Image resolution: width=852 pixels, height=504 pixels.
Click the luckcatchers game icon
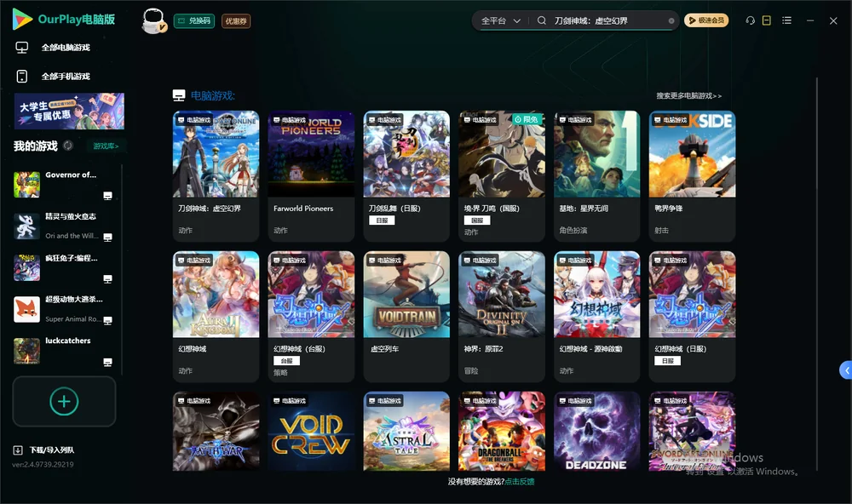tap(26, 350)
